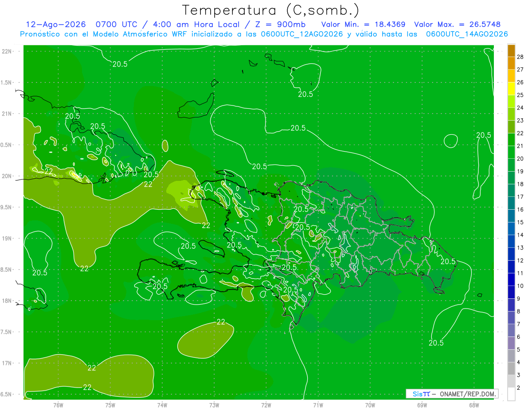Click the 71W longitude axis label
Image resolution: width=532 pixels, height=411 pixels.
pyautogui.click(x=318, y=405)
